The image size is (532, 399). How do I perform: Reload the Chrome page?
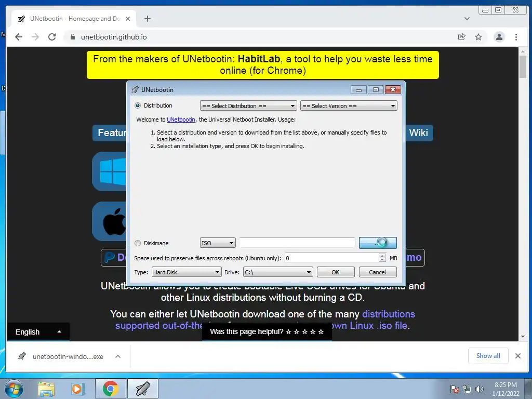(52, 37)
